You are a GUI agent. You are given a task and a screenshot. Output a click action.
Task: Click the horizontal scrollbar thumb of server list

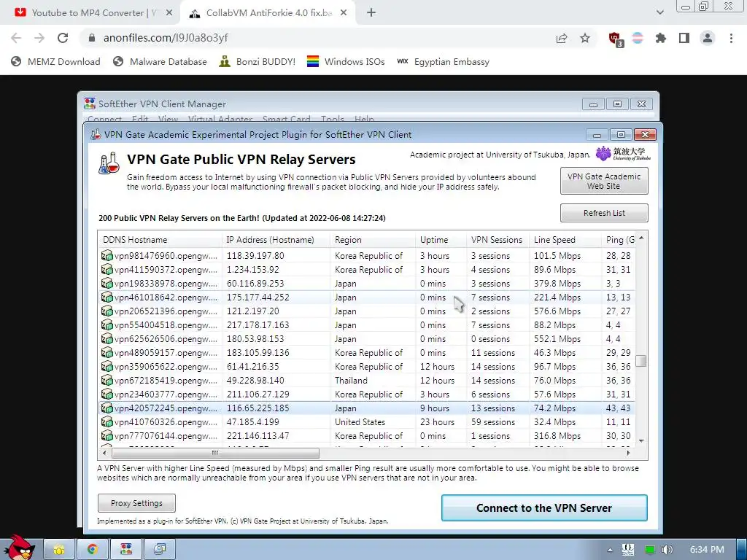pos(215,452)
